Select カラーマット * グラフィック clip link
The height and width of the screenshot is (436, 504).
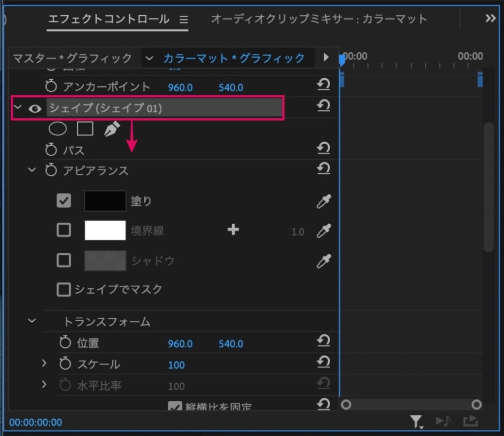click(x=234, y=58)
